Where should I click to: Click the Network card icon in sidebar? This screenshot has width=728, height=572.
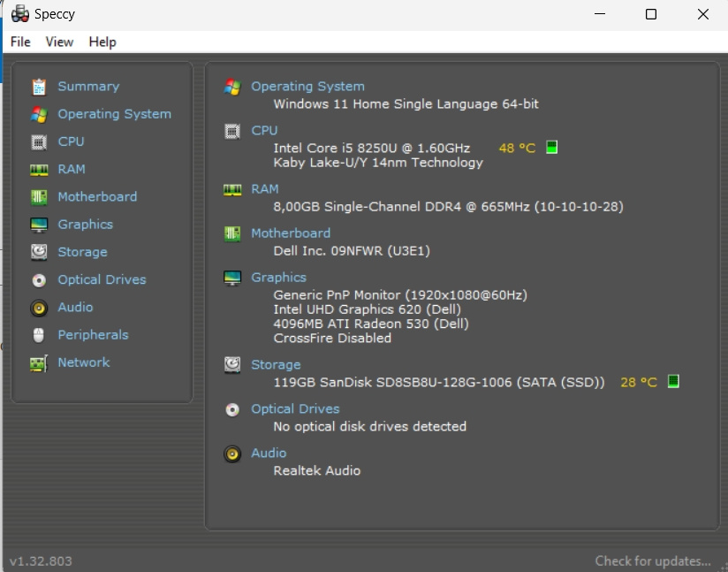[39, 362]
